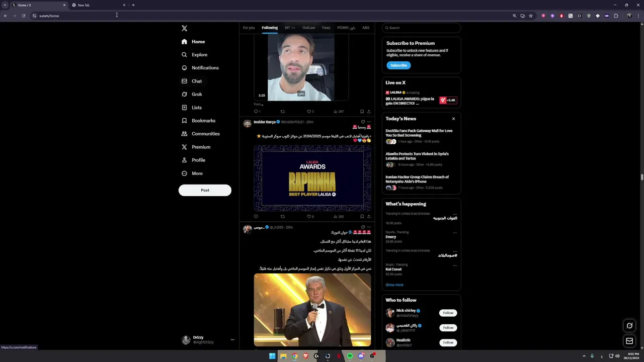The image size is (644, 362).
Task: Expand the More menu in sidebar
Action: pos(192,173)
